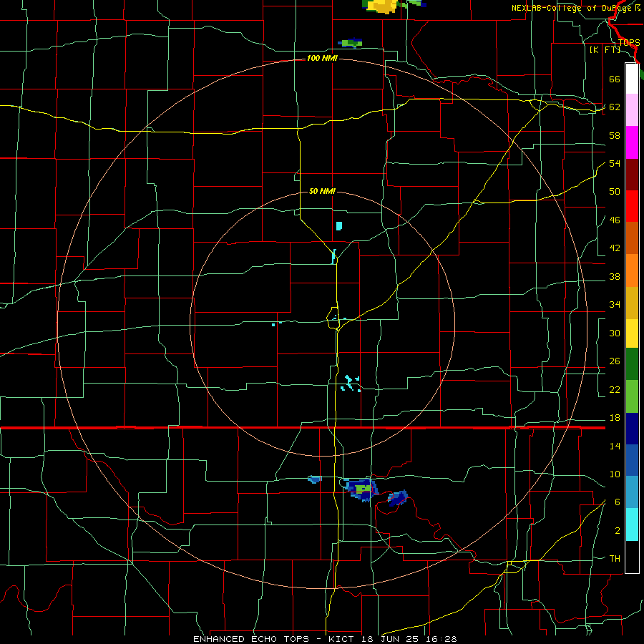Click the small light blue echo left of the green-core storm

coord(315,479)
